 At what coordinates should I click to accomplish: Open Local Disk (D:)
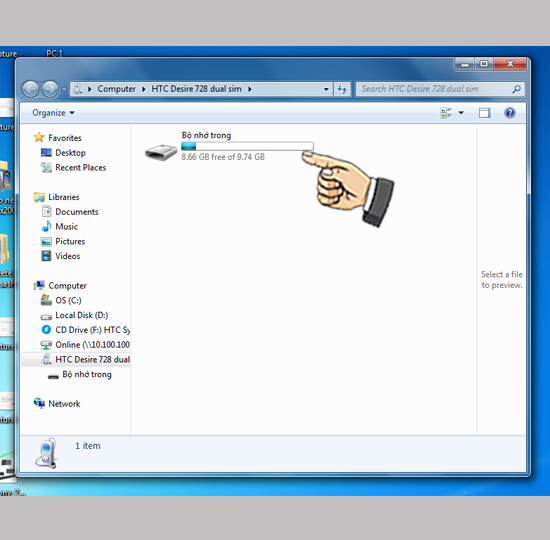click(x=82, y=315)
